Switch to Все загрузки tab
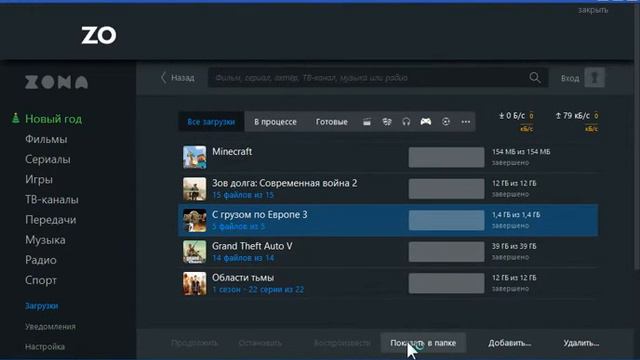 pos(211,122)
